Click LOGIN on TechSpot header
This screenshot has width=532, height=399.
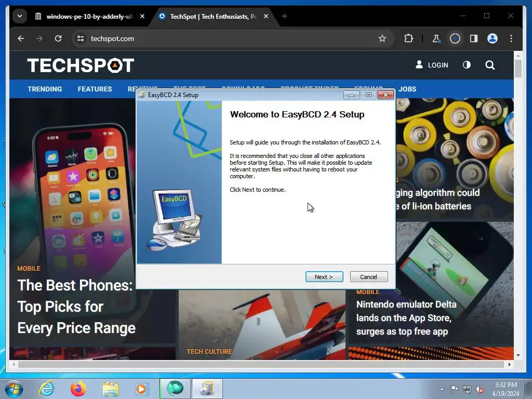tap(432, 65)
